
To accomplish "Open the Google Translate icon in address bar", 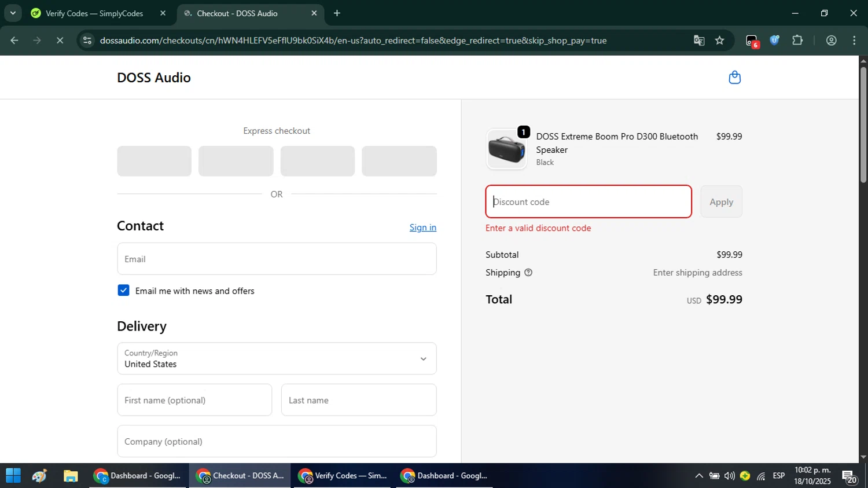I will (x=698, y=41).
